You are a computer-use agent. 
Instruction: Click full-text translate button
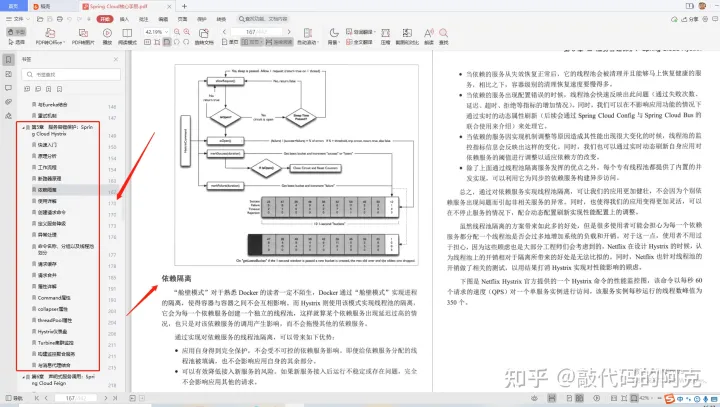pos(359,42)
